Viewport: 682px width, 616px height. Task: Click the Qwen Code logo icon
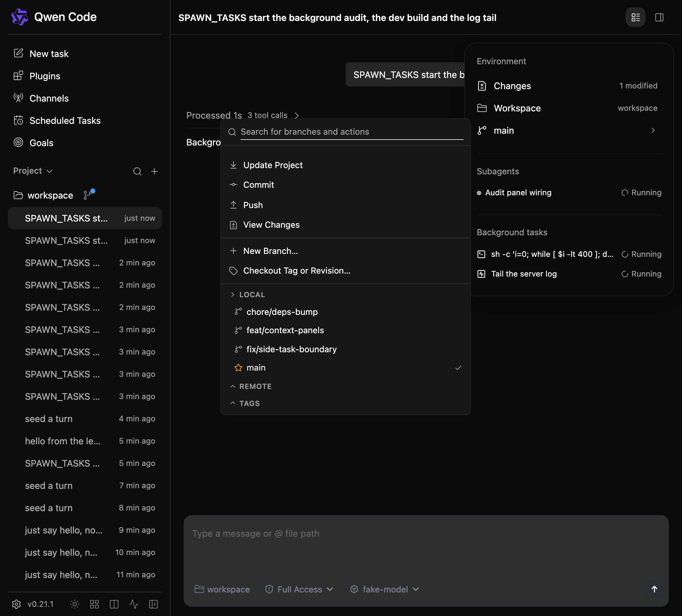click(19, 17)
